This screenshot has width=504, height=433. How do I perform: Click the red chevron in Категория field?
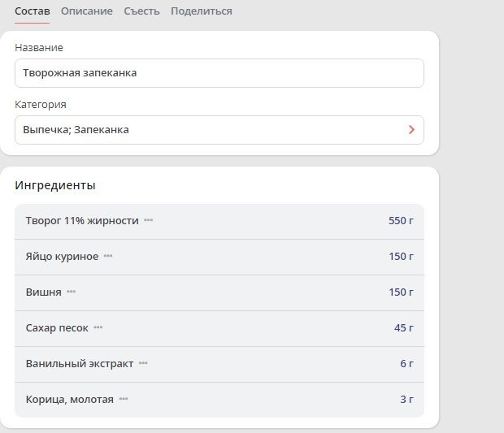411,130
